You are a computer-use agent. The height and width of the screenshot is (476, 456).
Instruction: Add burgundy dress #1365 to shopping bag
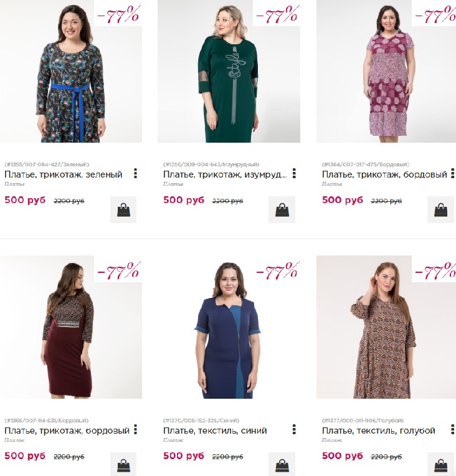(123, 465)
